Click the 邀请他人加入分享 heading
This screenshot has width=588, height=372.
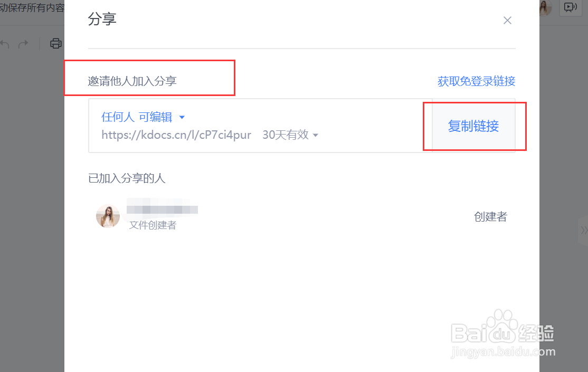(132, 81)
